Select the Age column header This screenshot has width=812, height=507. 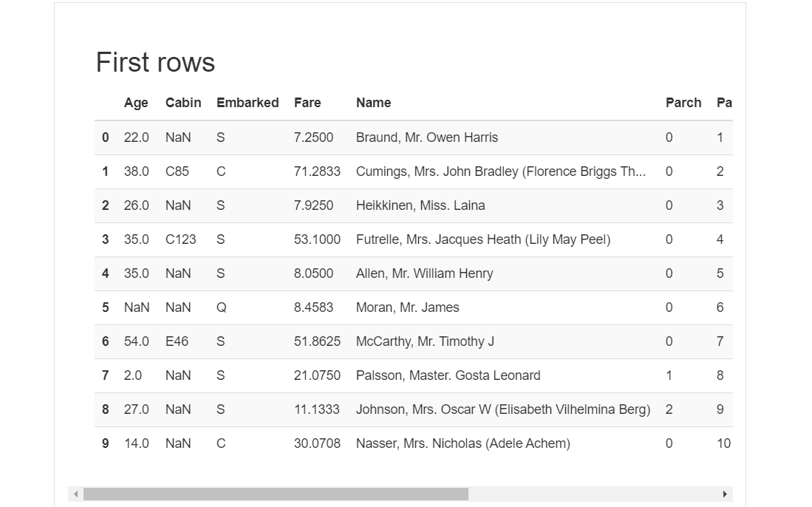pyautogui.click(x=137, y=103)
